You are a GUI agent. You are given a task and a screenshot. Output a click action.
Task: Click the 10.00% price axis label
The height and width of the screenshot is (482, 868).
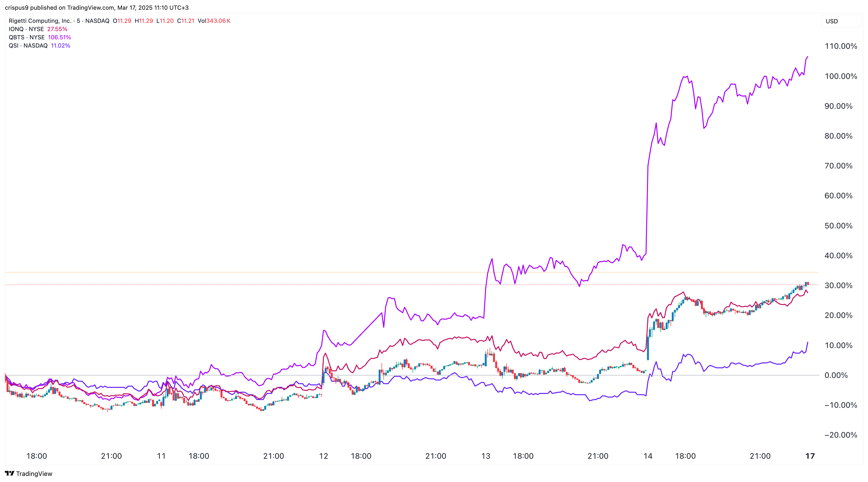(838, 346)
